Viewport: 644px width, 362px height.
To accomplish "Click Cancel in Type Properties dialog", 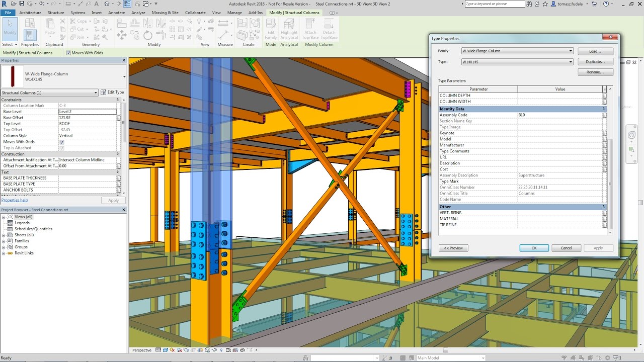I will [566, 248].
